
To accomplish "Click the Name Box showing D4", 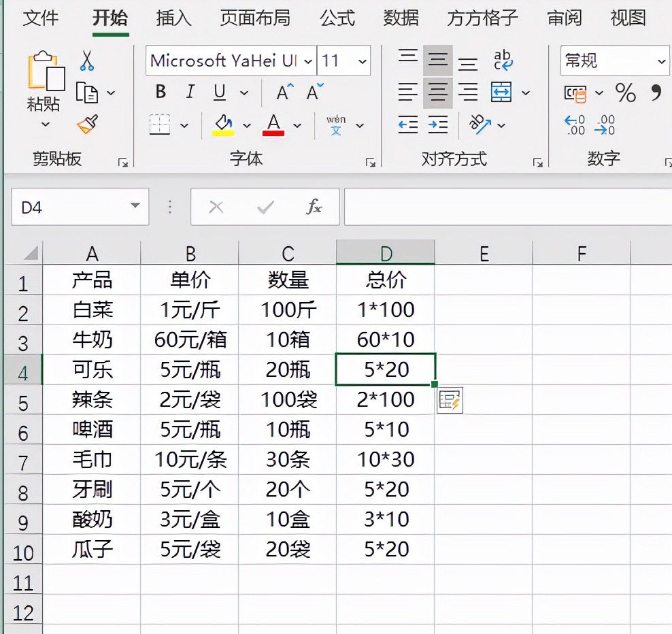I will coord(75,207).
